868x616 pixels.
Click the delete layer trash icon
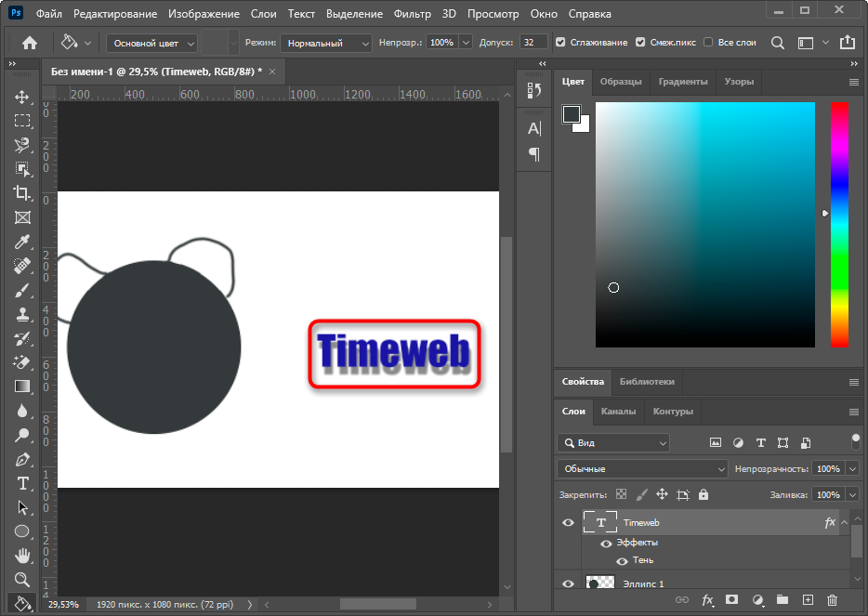(832, 600)
